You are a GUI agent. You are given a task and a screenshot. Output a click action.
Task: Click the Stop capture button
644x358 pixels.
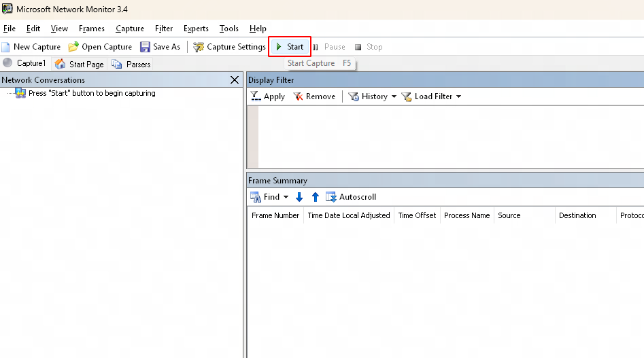(369, 47)
